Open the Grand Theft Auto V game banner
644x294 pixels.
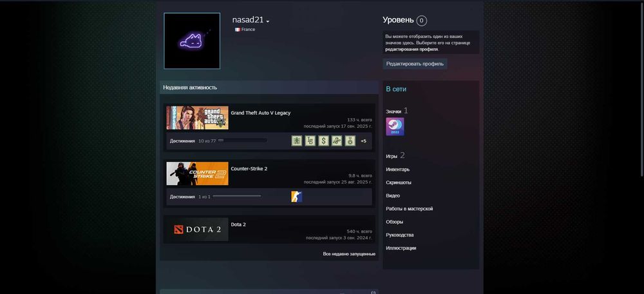[x=197, y=117]
